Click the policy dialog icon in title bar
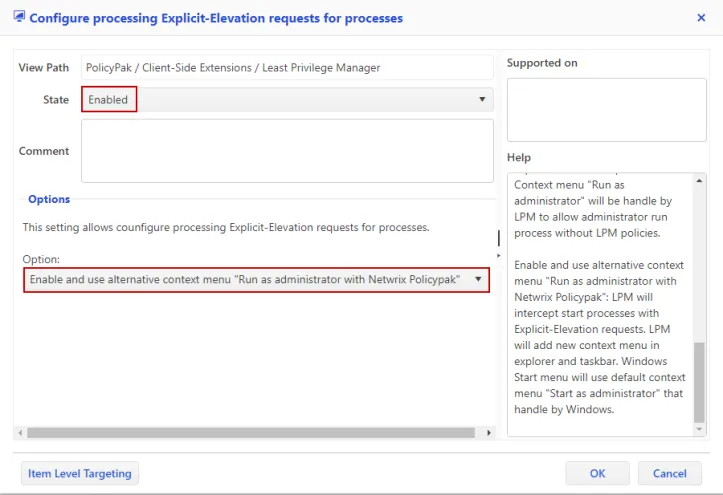The height and width of the screenshot is (495, 723). click(19, 17)
